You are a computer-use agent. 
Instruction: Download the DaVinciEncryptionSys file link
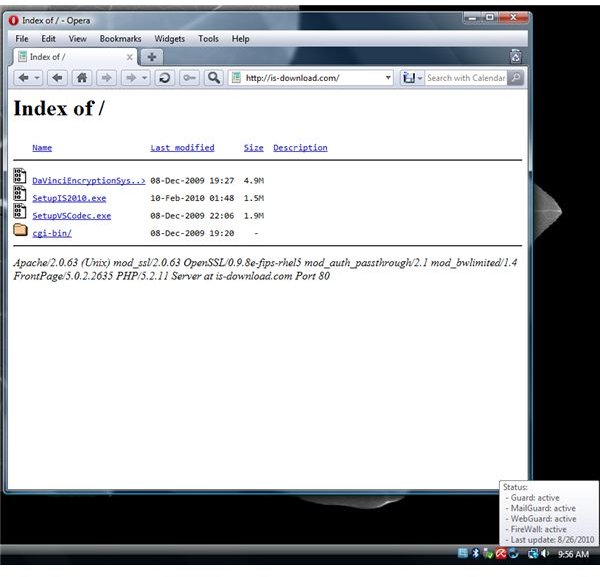tap(89, 181)
